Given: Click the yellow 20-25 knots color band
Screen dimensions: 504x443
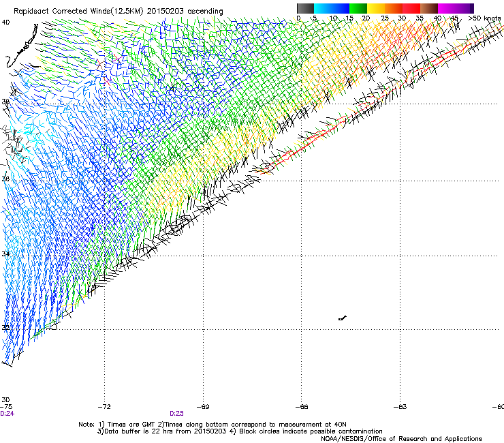Looking at the screenshot, I should [376, 8].
